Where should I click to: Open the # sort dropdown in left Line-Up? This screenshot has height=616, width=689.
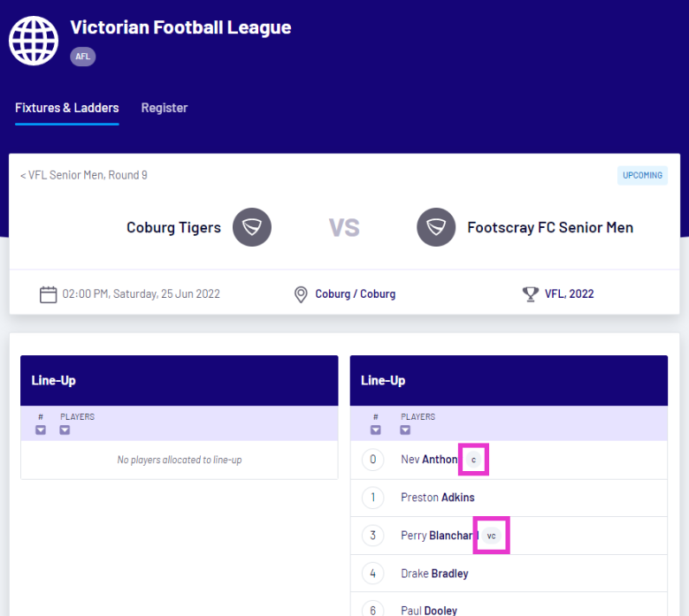coord(41,430)
